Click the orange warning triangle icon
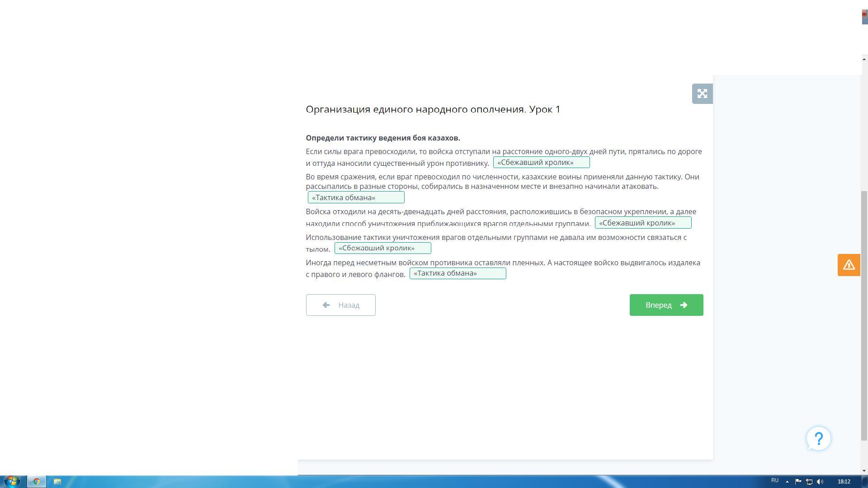The width and height of the screenshot is (868, 488). [x=849, y=265]
